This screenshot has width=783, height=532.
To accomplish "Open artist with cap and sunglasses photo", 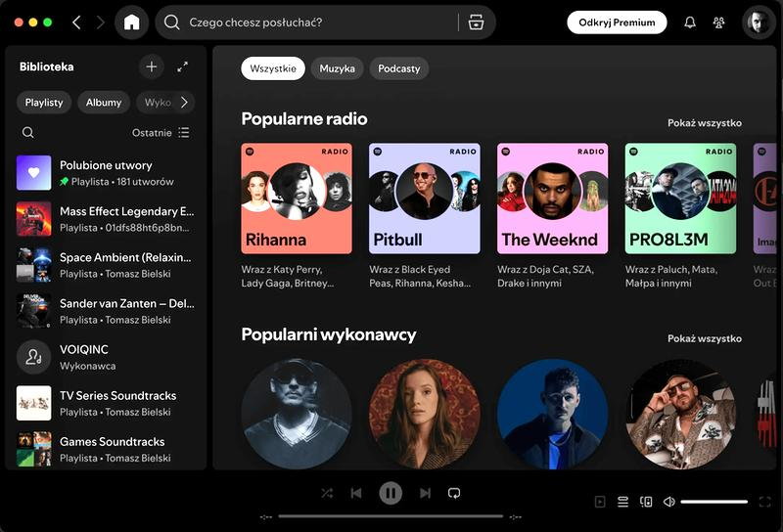I will (x=297, y=414).
